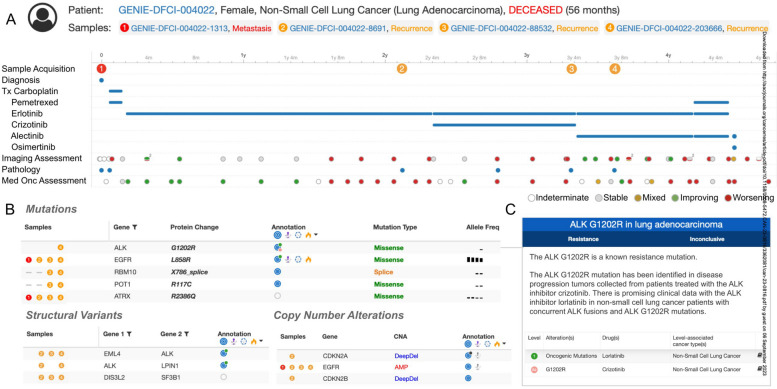
Task: Click the Worsening legend swatch
Action: point(727,198)
